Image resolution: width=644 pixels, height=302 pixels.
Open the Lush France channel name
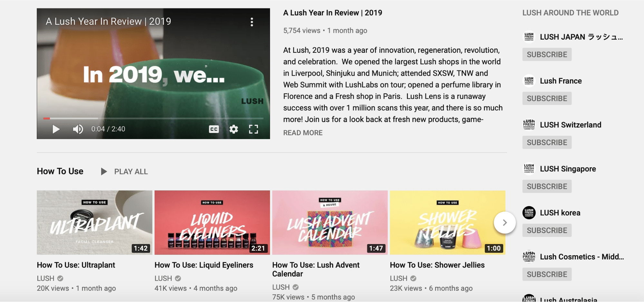click(561, 81)
